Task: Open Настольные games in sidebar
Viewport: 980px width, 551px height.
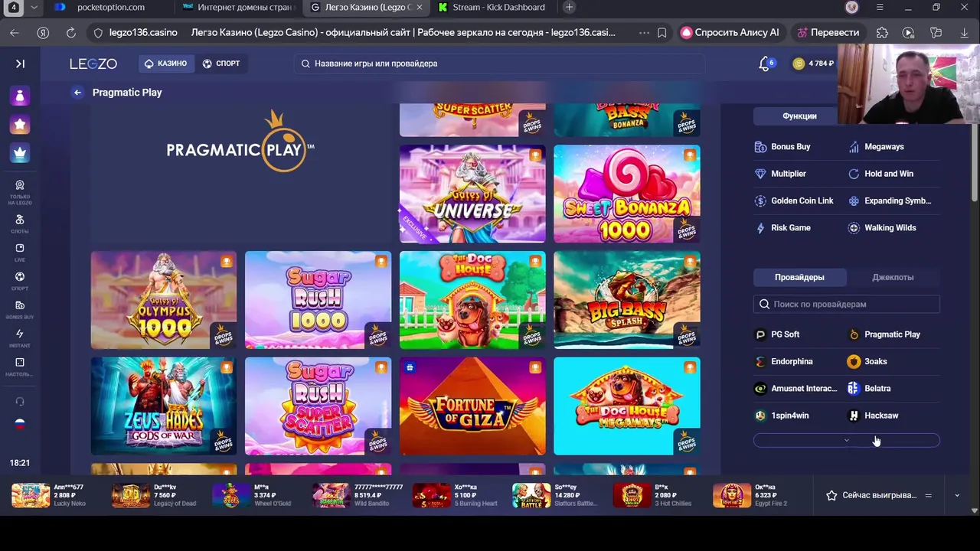Action: 20,367
